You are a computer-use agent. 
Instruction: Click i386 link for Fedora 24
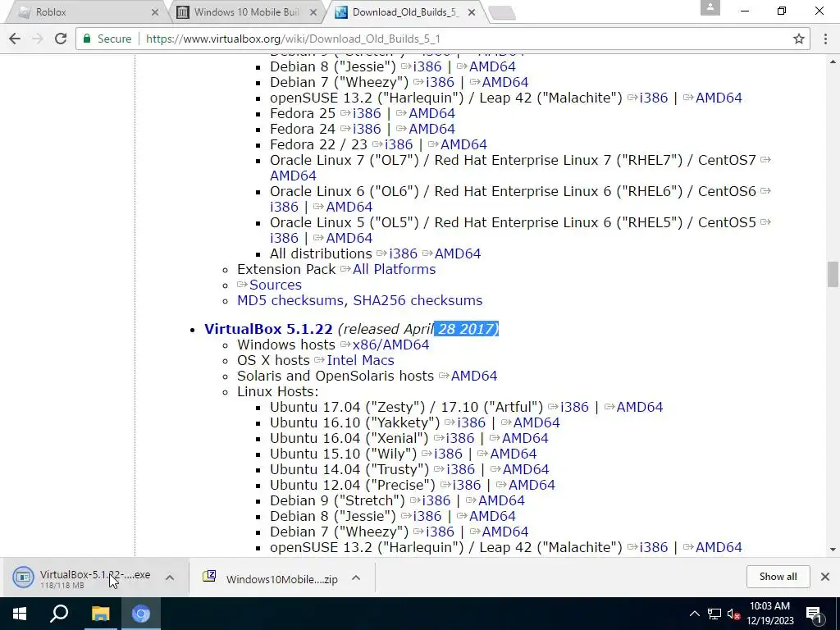(367, 129)
